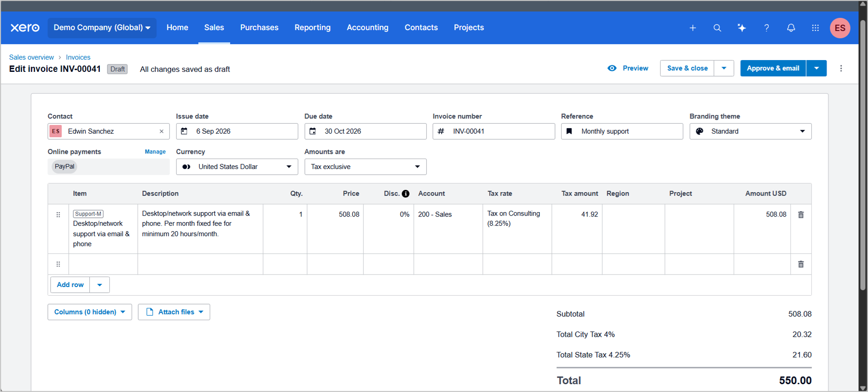
Task: Open the Projects menu
Action: pyautogui.click(x=469, y=27)
